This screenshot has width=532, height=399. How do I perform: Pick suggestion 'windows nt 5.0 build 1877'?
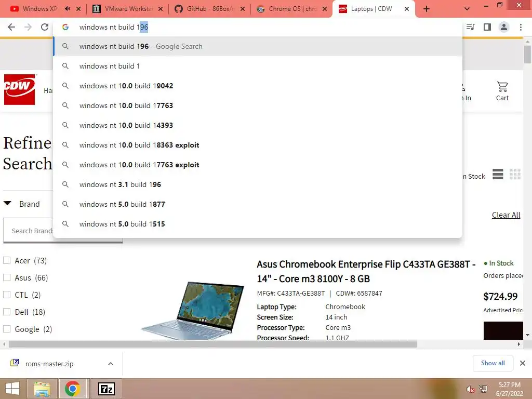pos(258,204)
